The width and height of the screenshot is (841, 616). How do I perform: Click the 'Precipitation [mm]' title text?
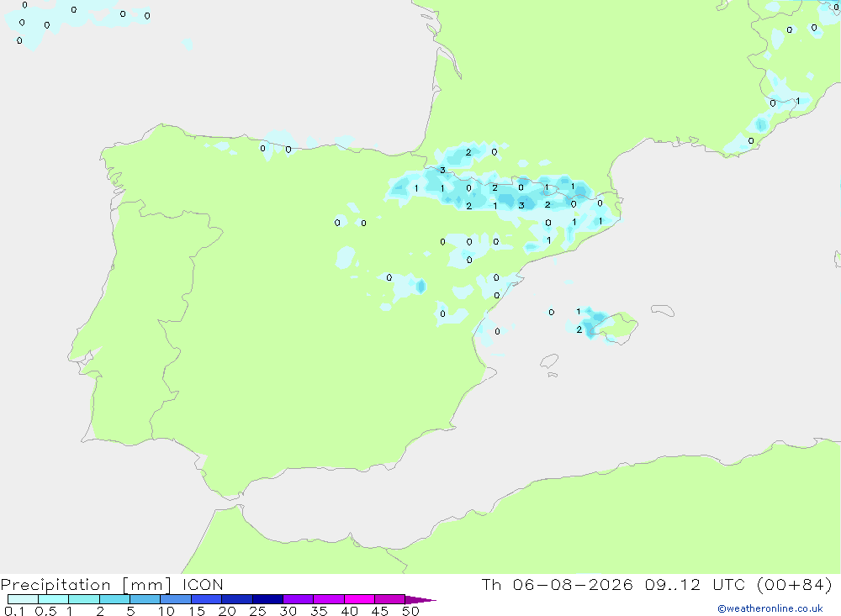pyautogui.click(x=86, y=585)
